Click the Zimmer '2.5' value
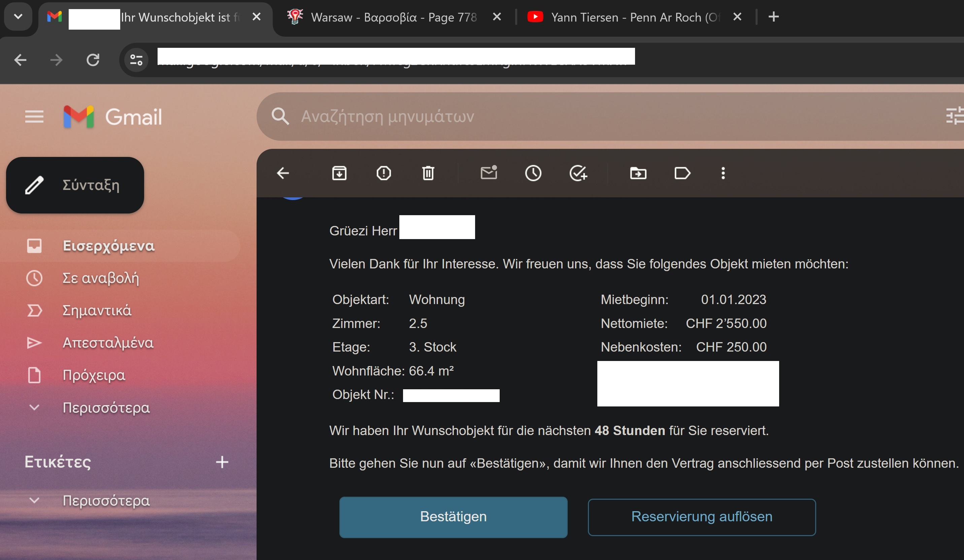The height and width of the screenshot is (560, 964). click(x=418, y=323)
